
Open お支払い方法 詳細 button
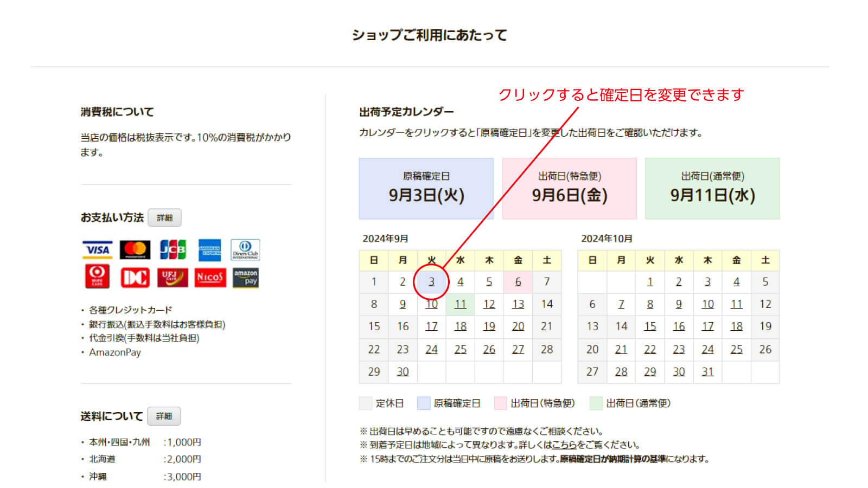tap(164, 218)
